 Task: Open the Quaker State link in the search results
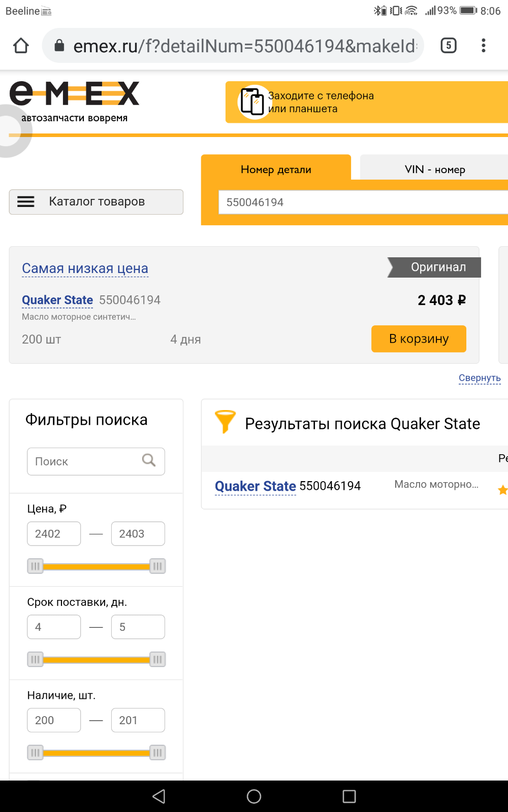pyautogui.click(x=255, y=486)
